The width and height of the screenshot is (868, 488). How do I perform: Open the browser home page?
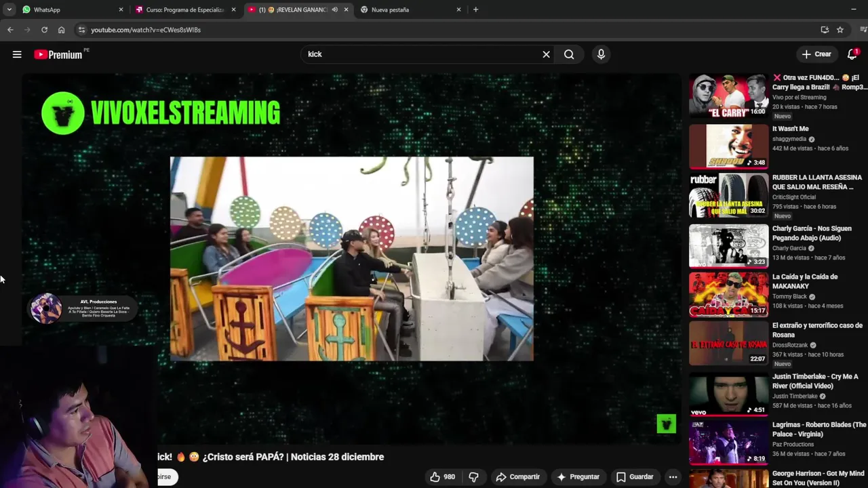tap(61, 30)
